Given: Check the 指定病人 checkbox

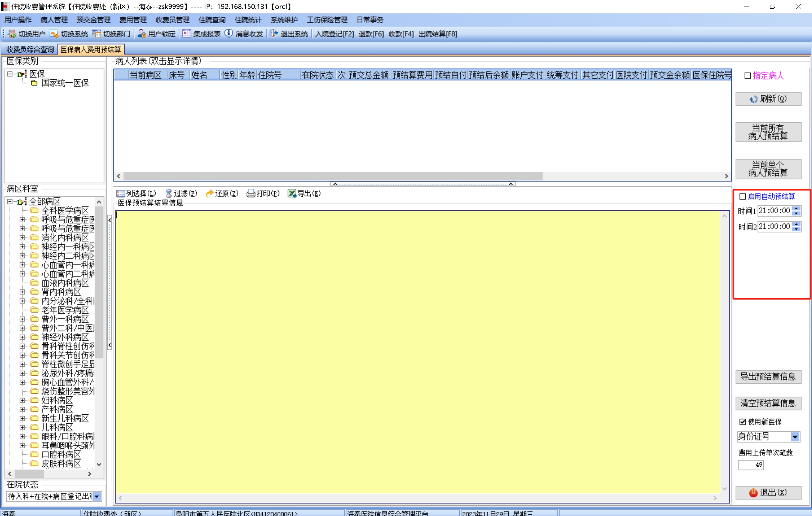Looking at the screenshot, I should click(x=747, y=76).
